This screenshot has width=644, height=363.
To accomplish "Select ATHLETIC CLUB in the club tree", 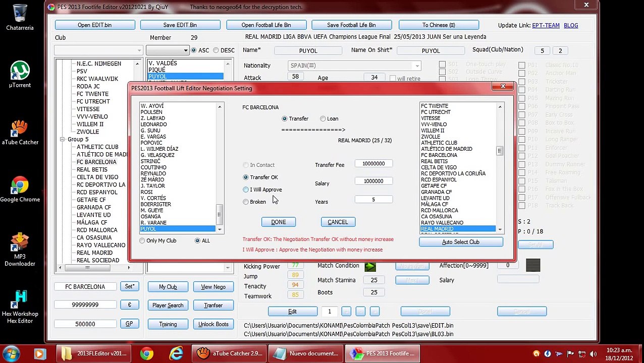I will point(97,147).
